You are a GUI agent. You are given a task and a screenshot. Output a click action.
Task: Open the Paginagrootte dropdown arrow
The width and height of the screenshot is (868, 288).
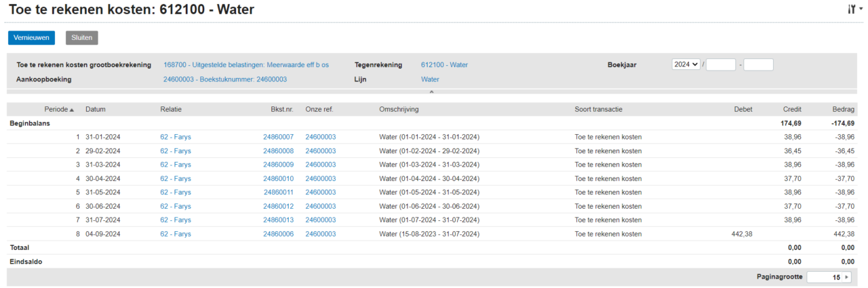point(846,277)
